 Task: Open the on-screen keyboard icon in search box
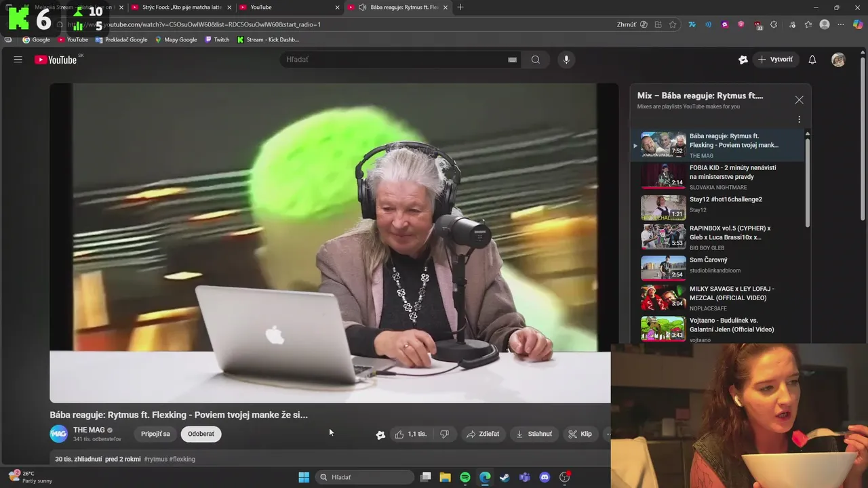pyautogui.click(x=512, y=60)
